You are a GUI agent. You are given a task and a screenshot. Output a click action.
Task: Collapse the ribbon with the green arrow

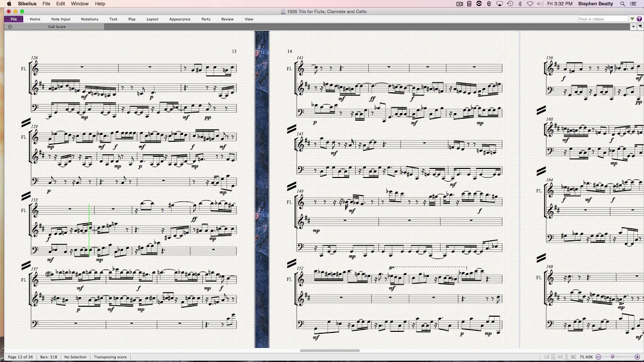(632, 19)
